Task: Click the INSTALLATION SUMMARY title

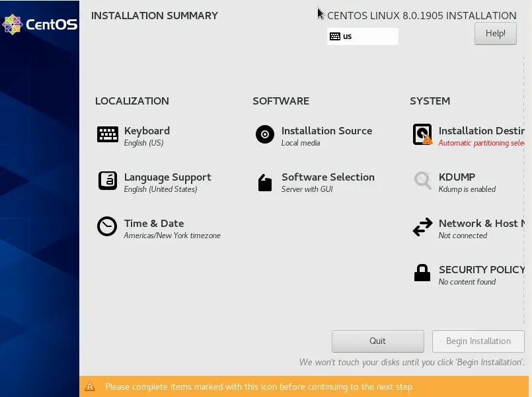Action: [155, 16]
